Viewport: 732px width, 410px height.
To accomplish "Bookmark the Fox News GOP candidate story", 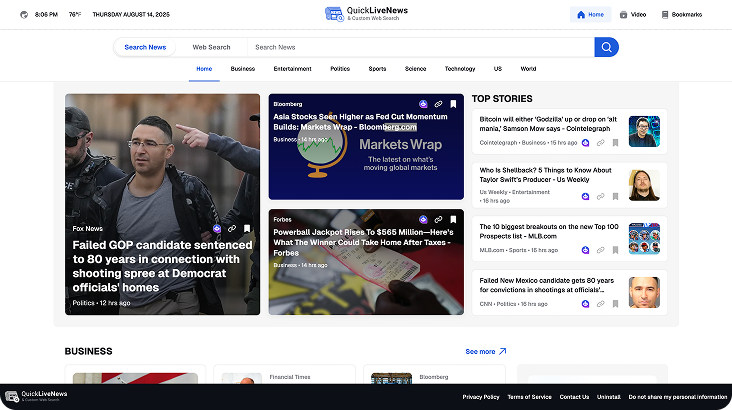I will pyautogui.click(x=247, y=228).
